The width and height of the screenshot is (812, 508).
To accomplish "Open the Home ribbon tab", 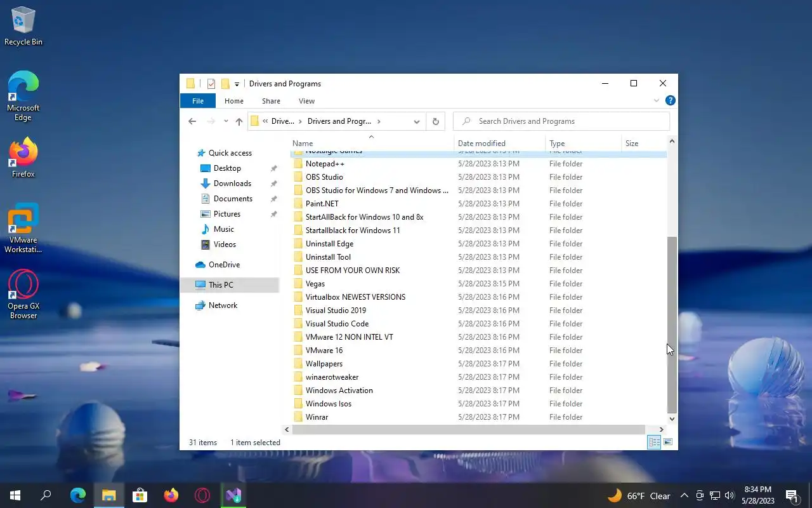I will [x=234, y=101].
